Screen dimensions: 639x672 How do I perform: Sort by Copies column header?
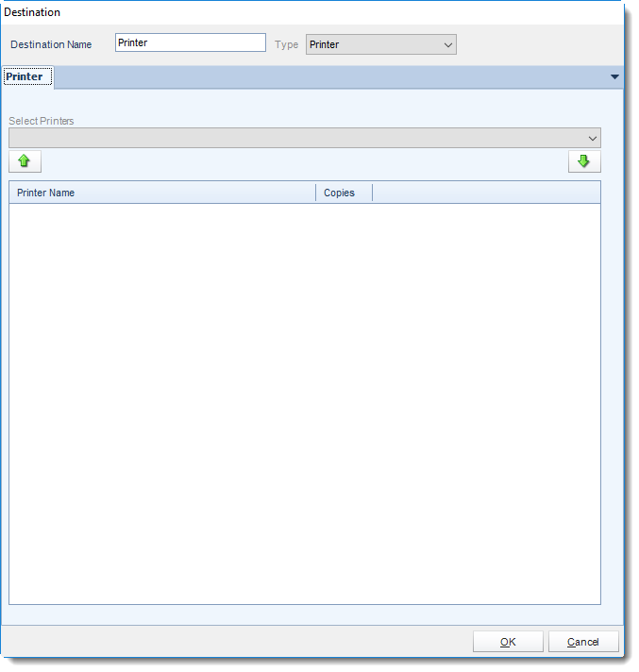click(x=345, y=193)
